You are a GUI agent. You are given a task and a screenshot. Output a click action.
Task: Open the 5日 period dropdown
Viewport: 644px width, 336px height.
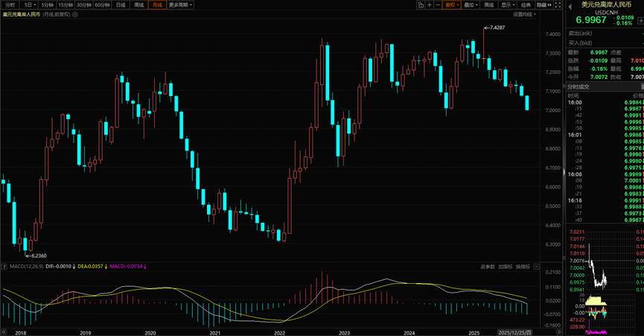[28, 4]
